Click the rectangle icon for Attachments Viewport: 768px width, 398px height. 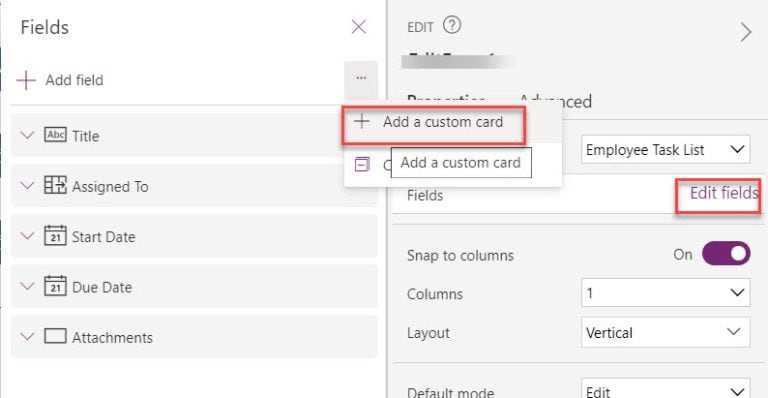55,336
